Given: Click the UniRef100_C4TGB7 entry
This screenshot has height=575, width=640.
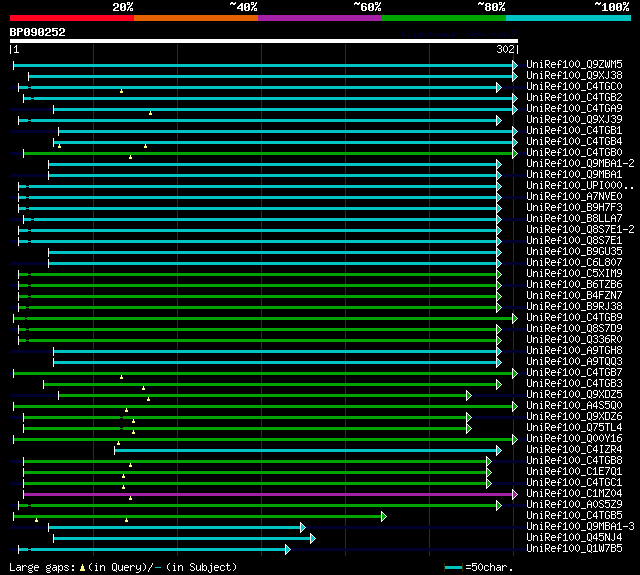Looking at the screenshot, I should tap(574, 373).
